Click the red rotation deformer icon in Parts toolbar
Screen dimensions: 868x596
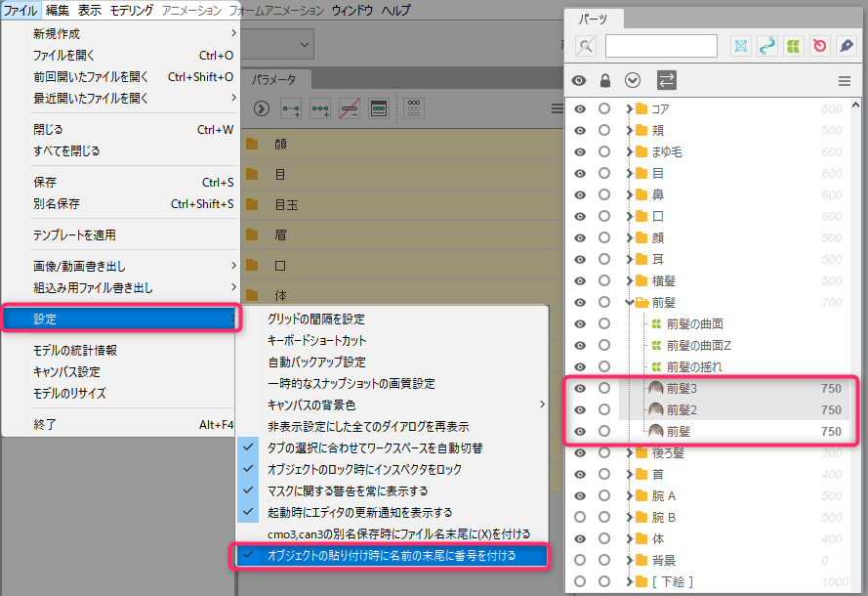pos(820,46)
